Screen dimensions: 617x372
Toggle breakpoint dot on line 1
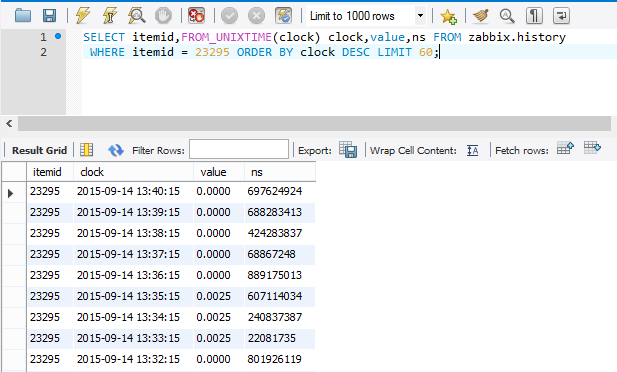[x=58, y=36]
